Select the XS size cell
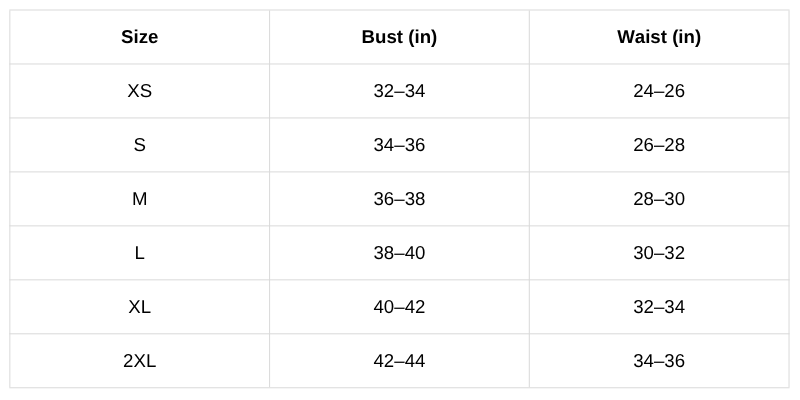800x400 pixels. click(140, 91)
